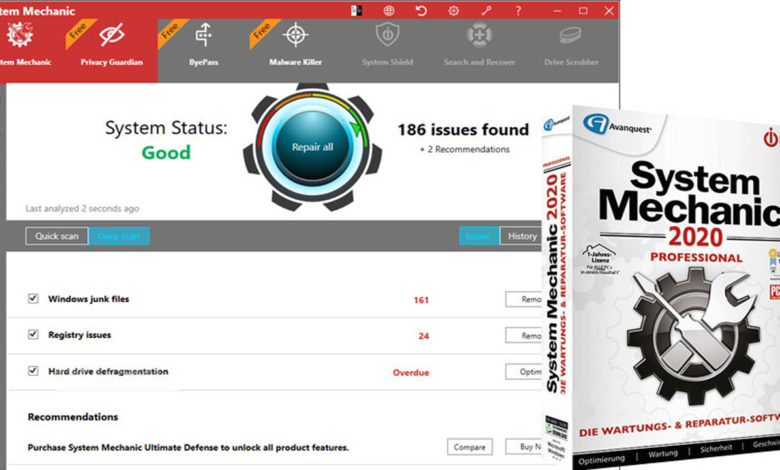Click the red 'Overdue' status text
Viewport: 780px width, 470px height.
[411, 373]
